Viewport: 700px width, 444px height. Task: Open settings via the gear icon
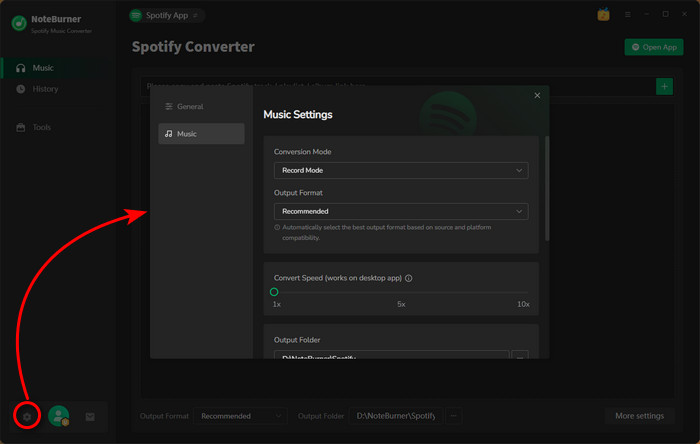27,416
